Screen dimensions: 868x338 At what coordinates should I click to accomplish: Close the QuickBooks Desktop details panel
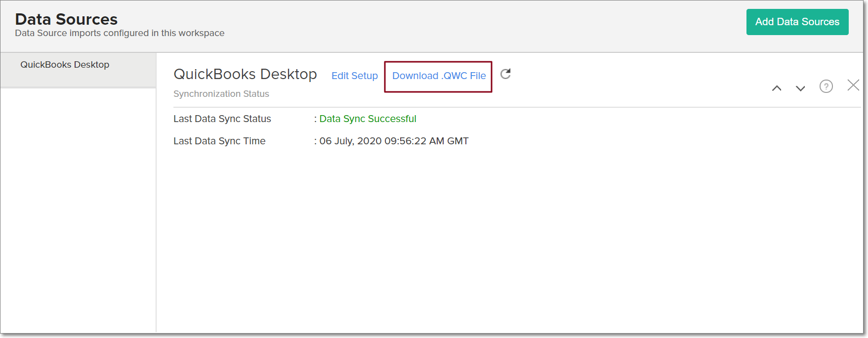point(853,85)
